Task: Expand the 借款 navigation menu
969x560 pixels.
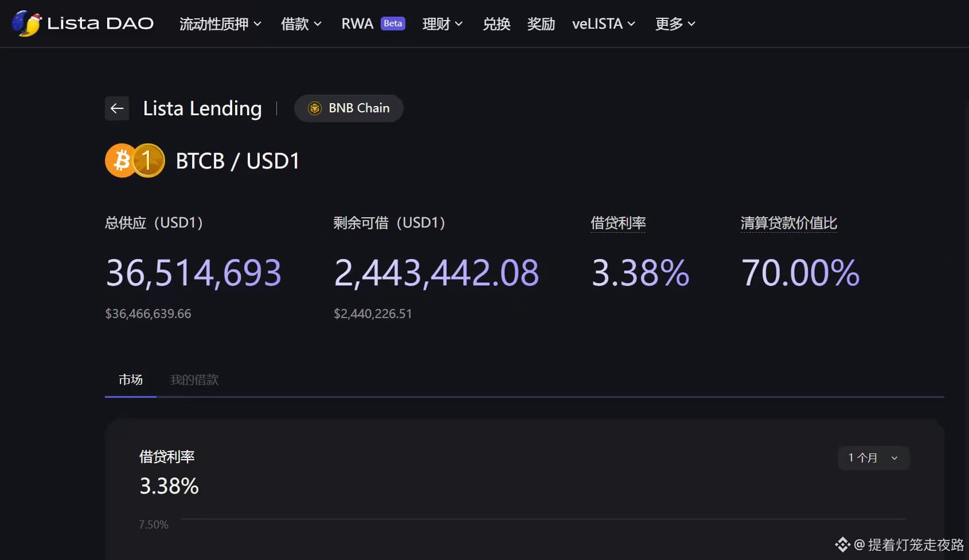Action: 301,24
